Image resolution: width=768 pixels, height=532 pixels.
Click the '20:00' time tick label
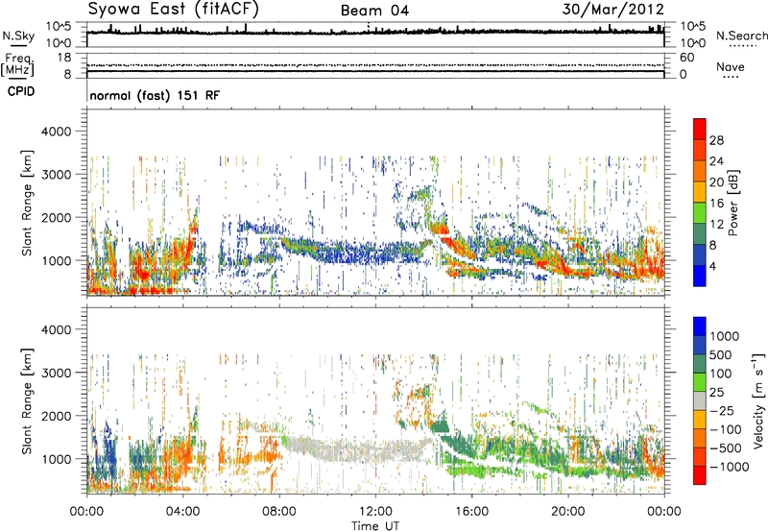(x=567, y=512)
